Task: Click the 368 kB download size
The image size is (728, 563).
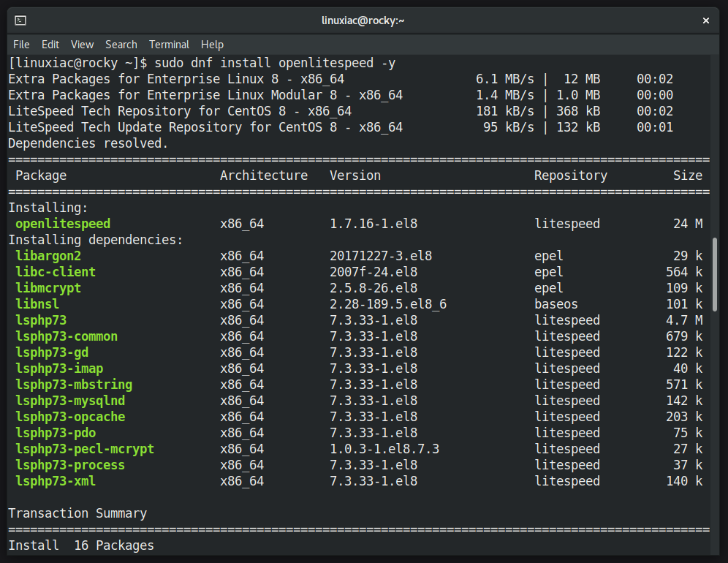Action: [578, 111]
